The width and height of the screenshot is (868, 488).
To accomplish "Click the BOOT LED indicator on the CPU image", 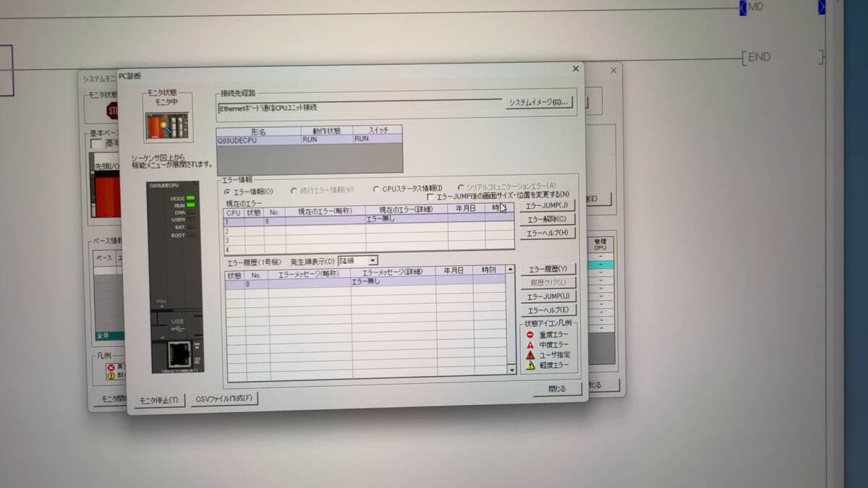I will [x=191, y=236].
